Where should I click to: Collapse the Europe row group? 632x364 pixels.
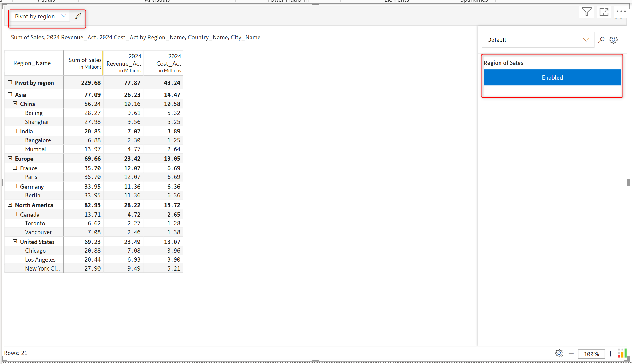(10, 159)
